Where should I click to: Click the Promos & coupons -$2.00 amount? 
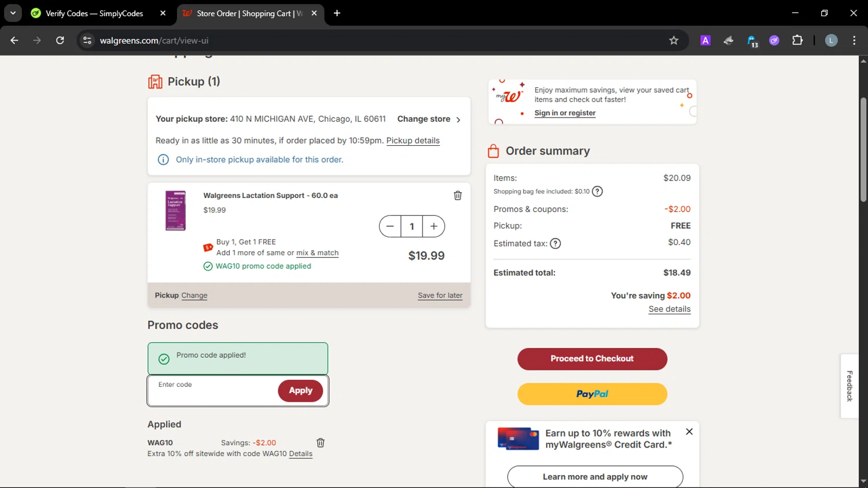point(678,209)
